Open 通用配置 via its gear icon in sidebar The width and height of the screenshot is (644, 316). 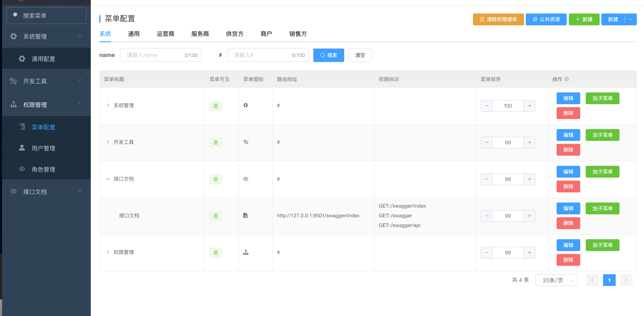22,59
